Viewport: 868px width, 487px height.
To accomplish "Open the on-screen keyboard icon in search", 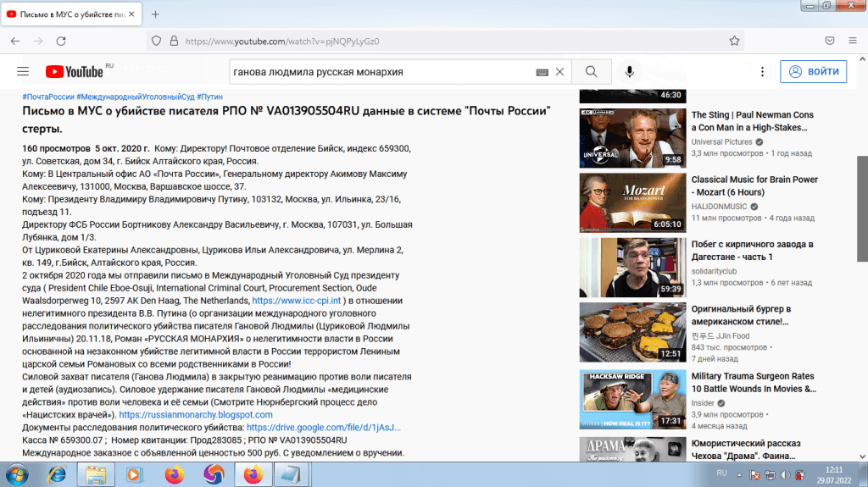I will [542, 73].
